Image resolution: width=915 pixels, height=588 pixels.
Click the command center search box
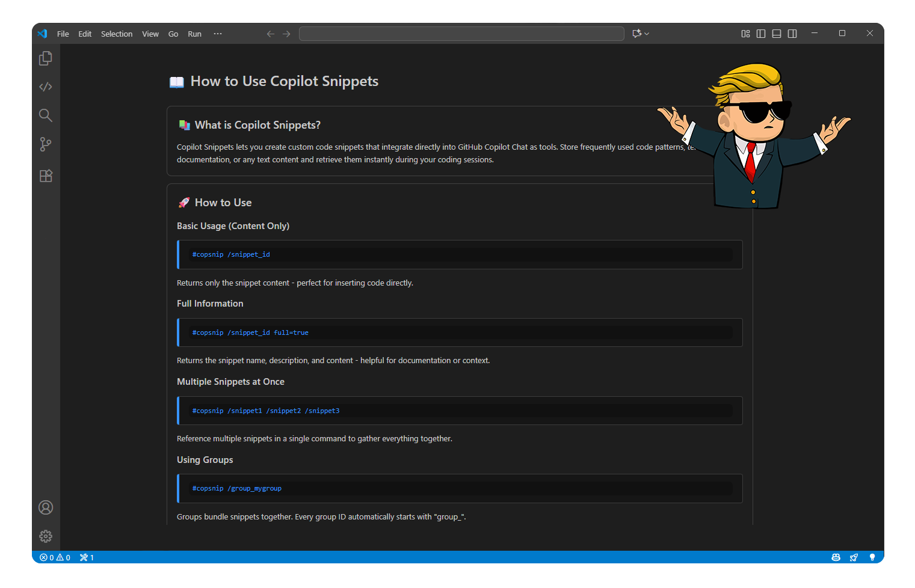point(461,33)
